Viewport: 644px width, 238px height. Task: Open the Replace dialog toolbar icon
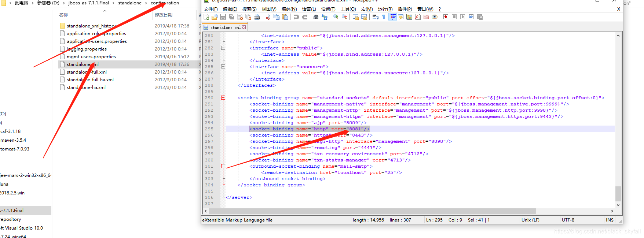click(x=324, y=17)
